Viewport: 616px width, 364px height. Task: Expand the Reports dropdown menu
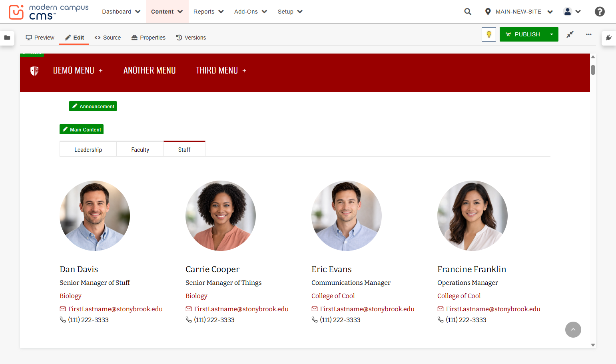click(208, 12)
